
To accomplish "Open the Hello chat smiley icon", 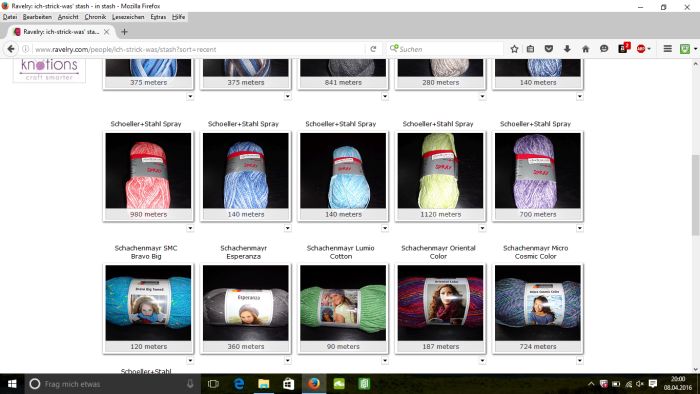I will (x=604, y=49).
